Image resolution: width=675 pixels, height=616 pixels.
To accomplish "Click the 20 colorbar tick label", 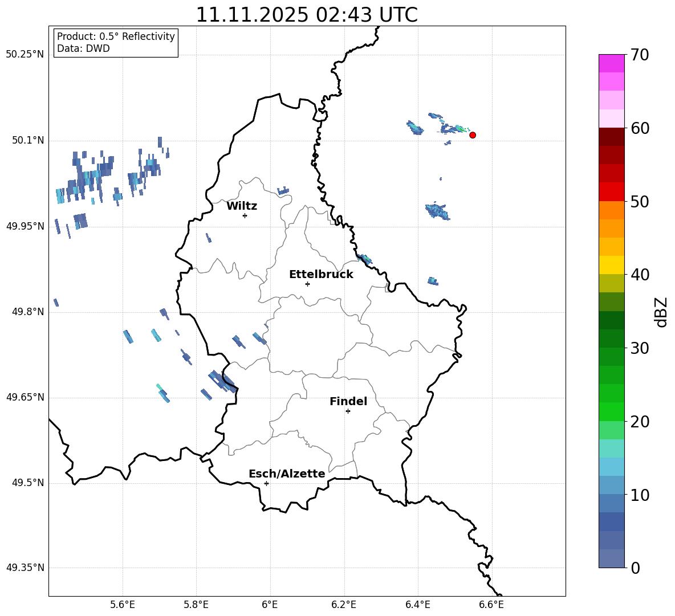I will pos(640,422).
